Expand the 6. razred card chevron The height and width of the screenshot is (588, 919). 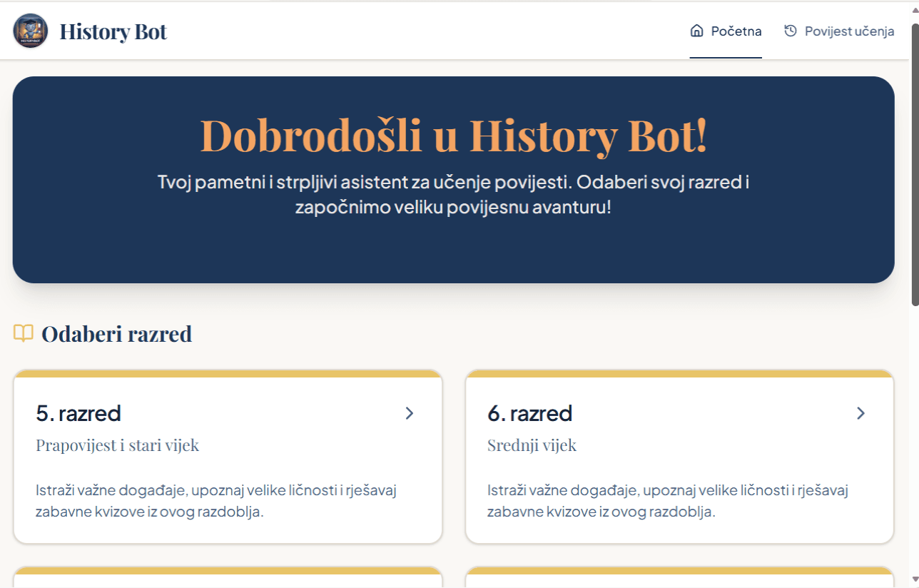click(x=860, y=413)
